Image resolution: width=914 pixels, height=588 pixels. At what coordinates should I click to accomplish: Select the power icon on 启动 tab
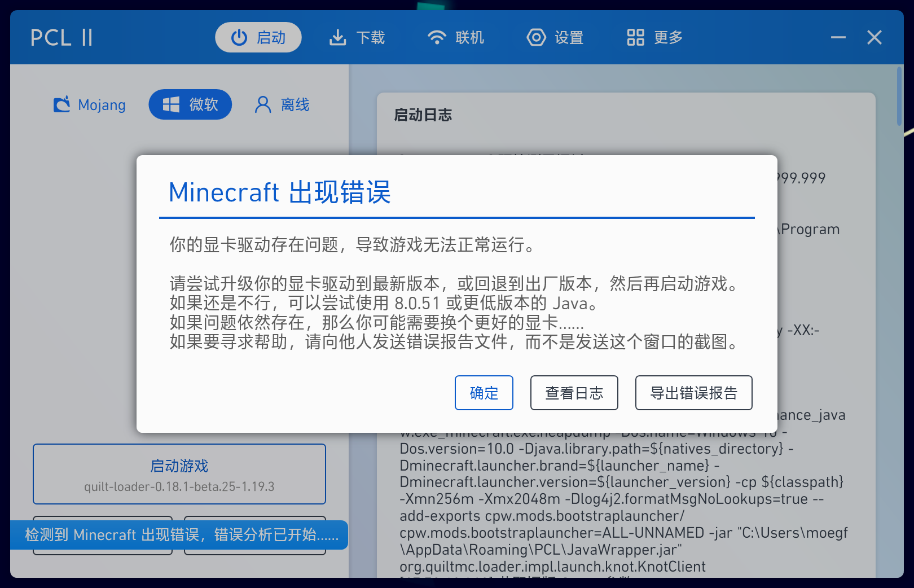tap(239, 37)
